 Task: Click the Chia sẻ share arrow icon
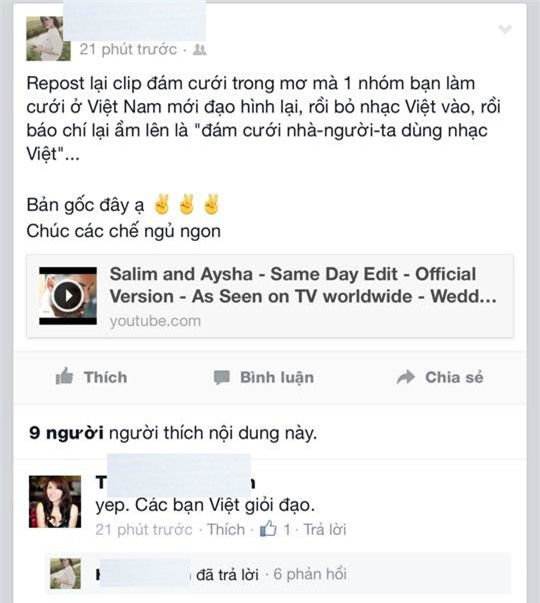click(406, 377)
